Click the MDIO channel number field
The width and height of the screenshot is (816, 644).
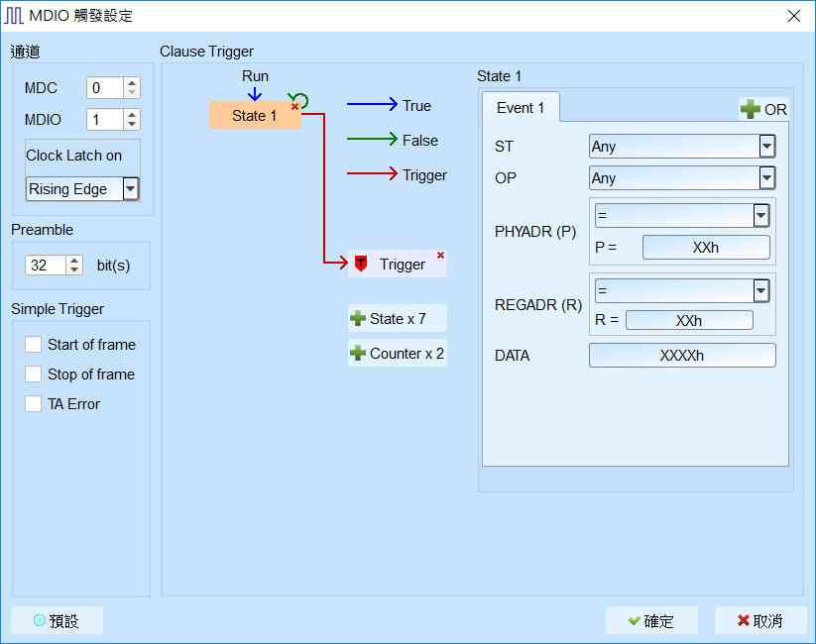(106, 120)
